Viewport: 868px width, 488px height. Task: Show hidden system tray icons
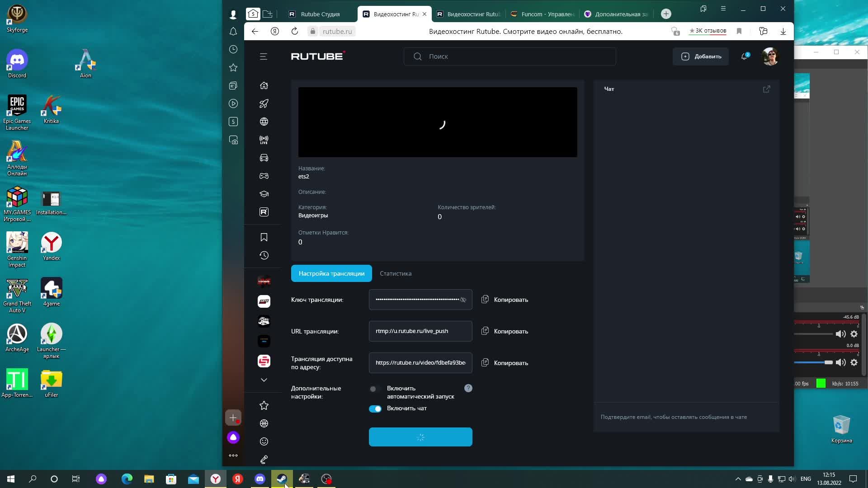click(x=738, y=479)
